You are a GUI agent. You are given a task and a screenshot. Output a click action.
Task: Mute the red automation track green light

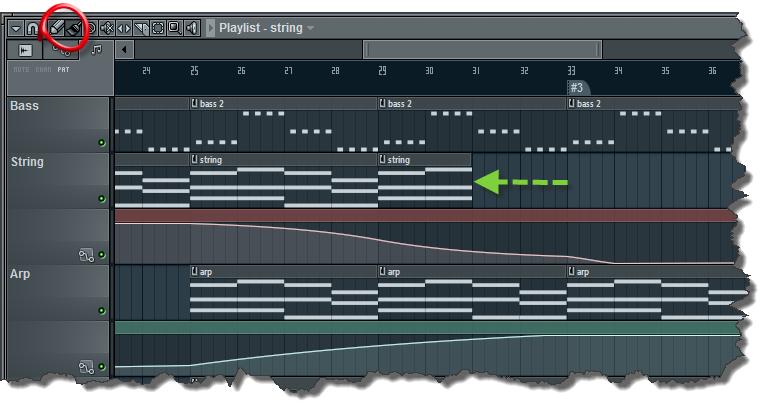click(x=102, y=255)
